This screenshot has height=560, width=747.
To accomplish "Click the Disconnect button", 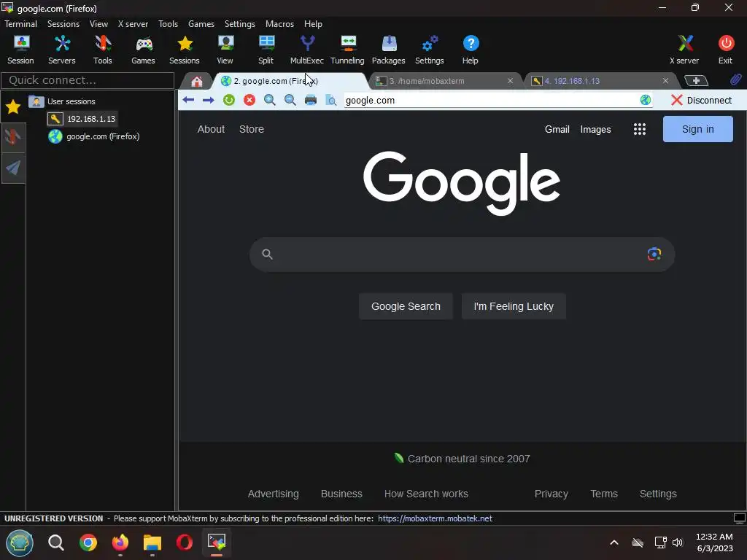I will pyautogui.click(x=701, y=100).
